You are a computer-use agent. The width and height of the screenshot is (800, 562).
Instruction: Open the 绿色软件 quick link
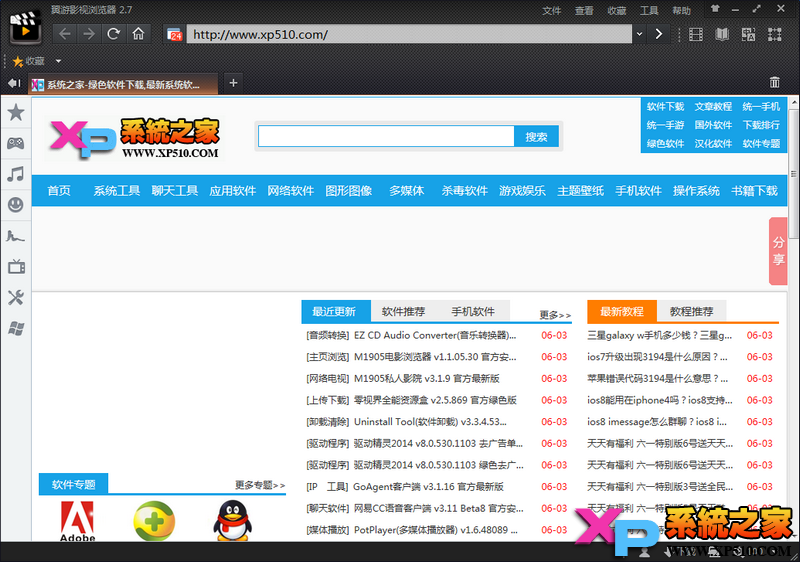pos(665,143)
